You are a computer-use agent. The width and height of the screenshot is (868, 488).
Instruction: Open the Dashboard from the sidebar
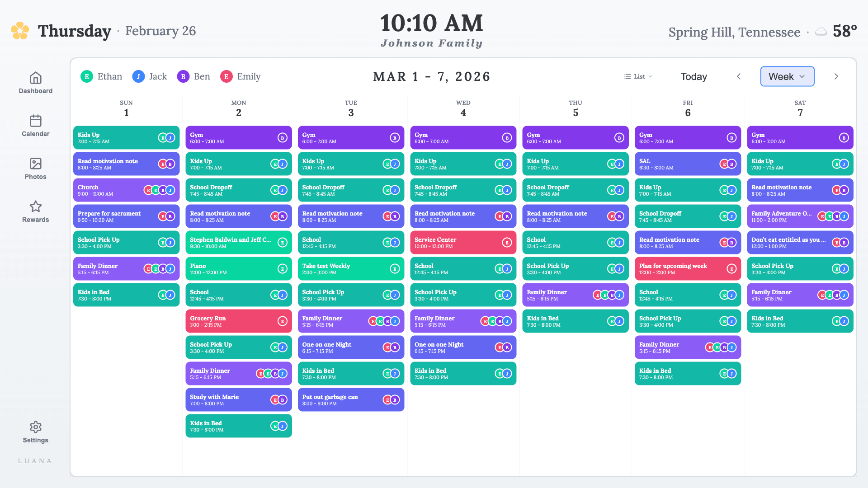point(35,84)
